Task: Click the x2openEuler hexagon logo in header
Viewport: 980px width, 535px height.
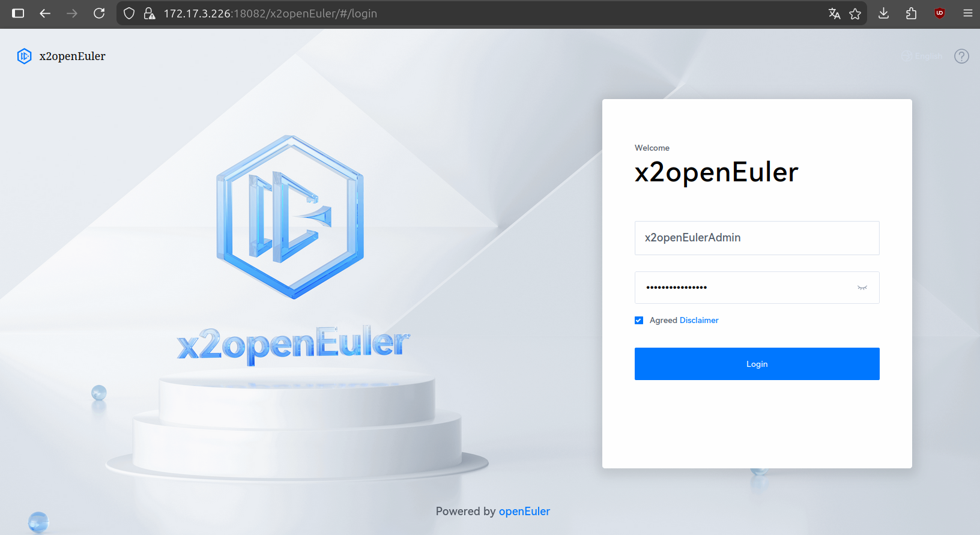Action: [24, 56]
